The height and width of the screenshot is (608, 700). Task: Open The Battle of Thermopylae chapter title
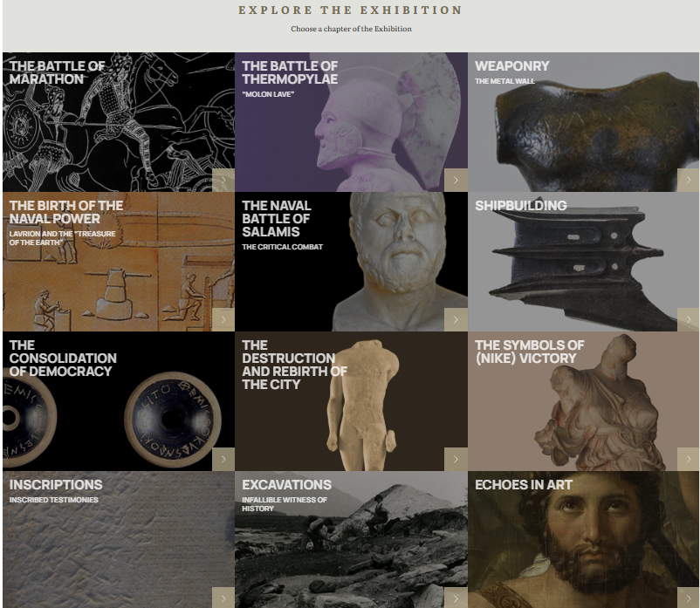tap(290, 72)
